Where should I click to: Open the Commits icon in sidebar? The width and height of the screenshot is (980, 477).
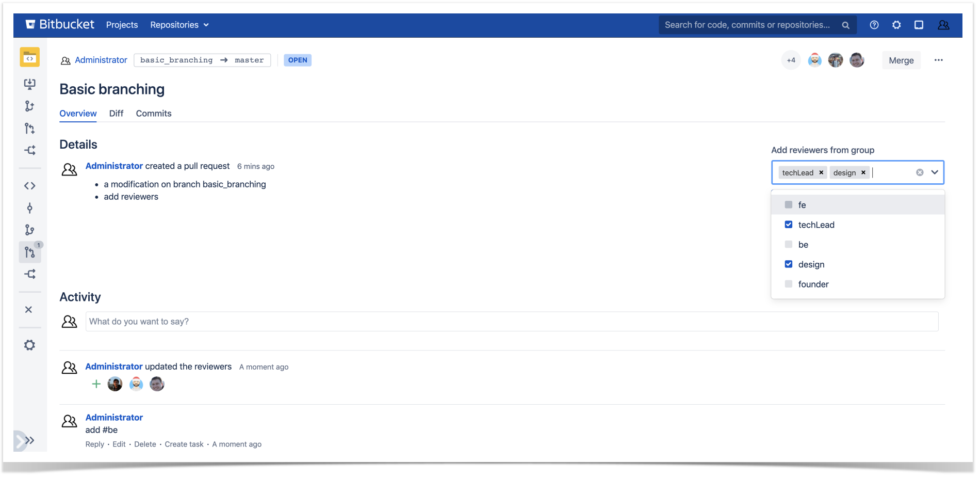click(x=30, y=208)
